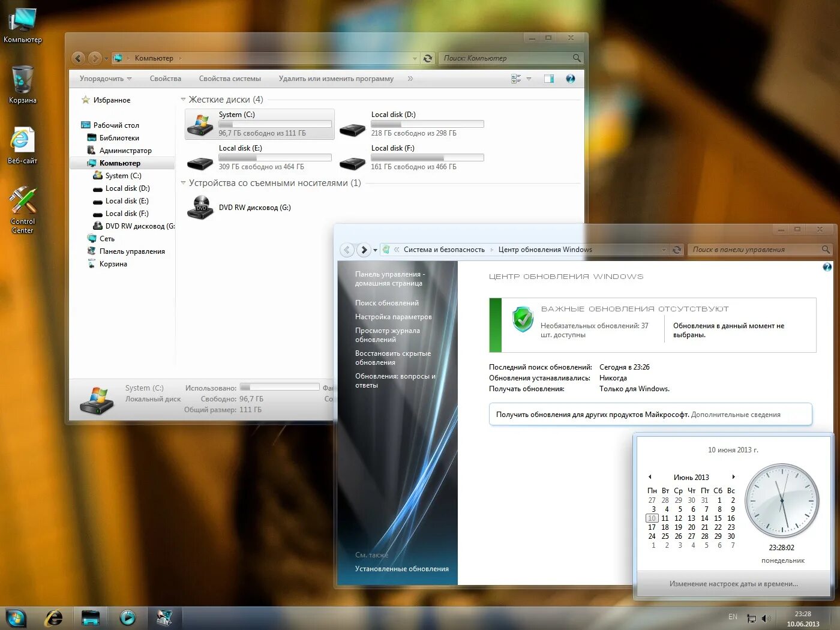Open the Control Panel taskbar icon
This screenshot has height=630, width=840.
pyautogui.click(x=164, y=618)
